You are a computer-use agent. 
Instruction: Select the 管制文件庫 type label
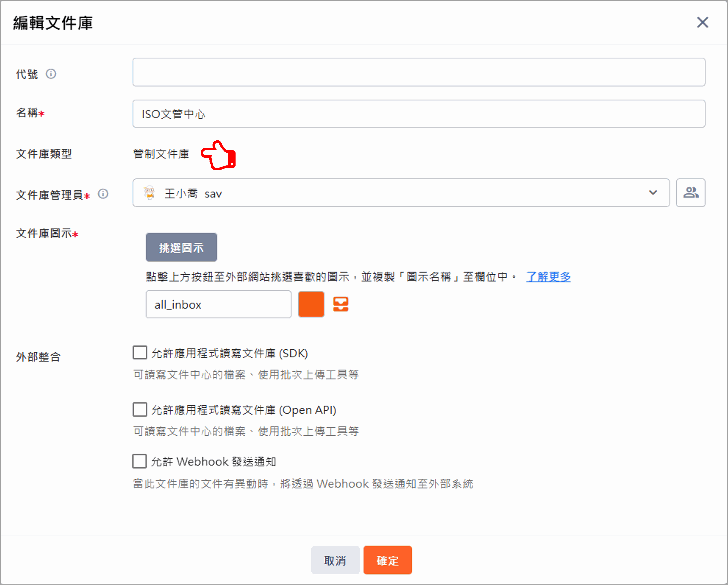click(161, 154)
